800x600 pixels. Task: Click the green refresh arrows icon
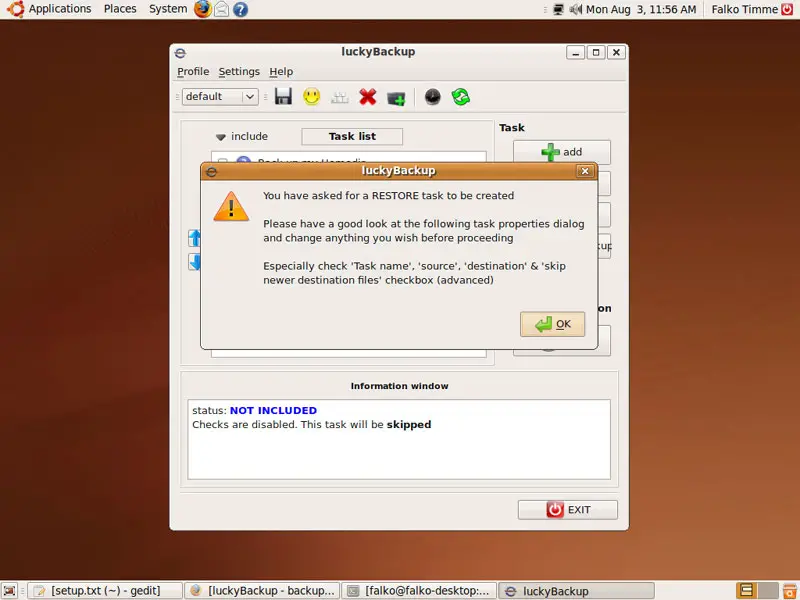(461, 96)
